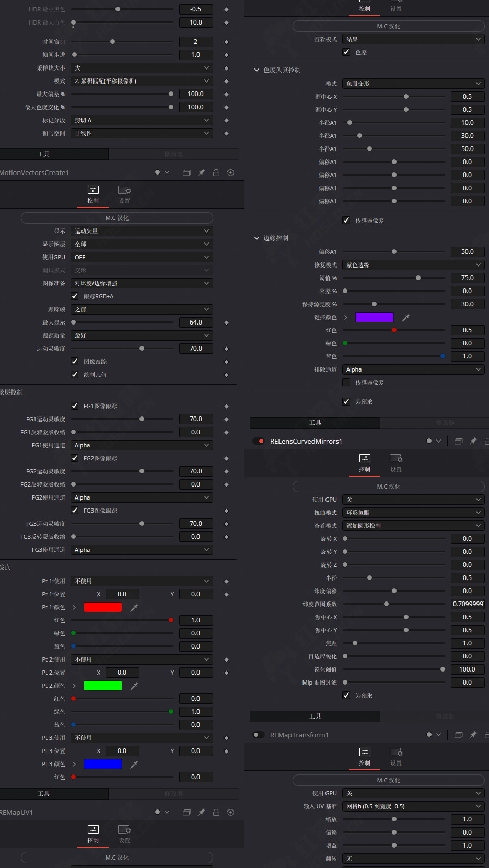Open 模式 dropdown showing 累积匹配

click(x=142, y=81)
